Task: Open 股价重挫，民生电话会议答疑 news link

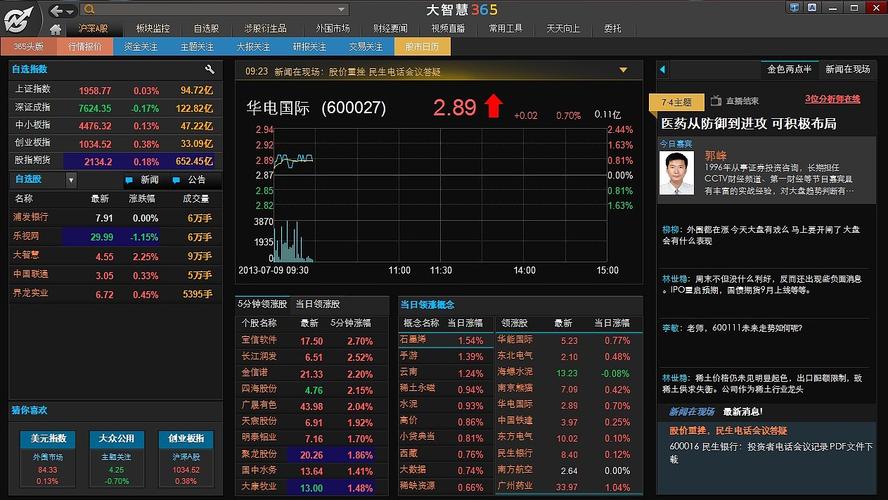Action: pos(728,430)
